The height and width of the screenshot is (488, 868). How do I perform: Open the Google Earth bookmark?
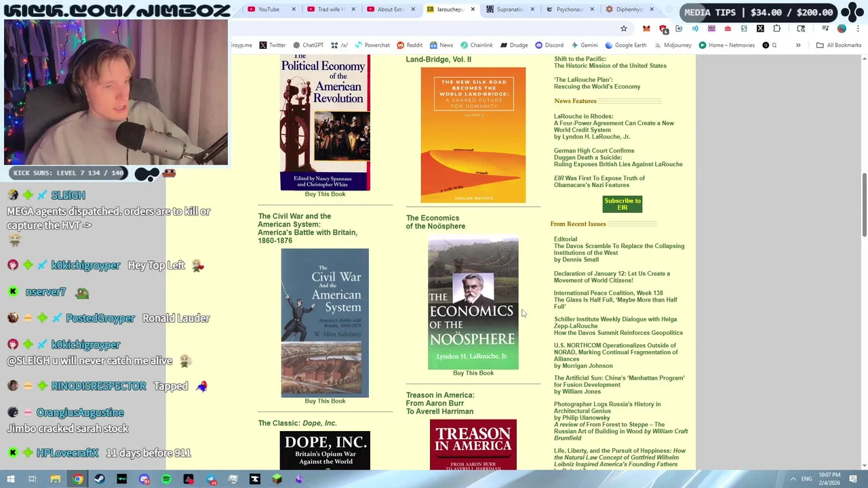click(626, 45)
